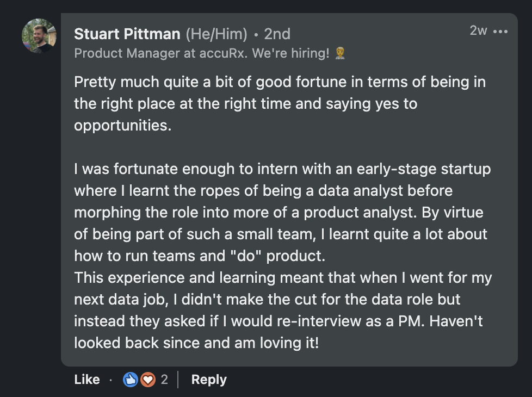532x397 pixels.
Task: Click the blue thumbs-up reaction icon
Action: pos(131,380)
